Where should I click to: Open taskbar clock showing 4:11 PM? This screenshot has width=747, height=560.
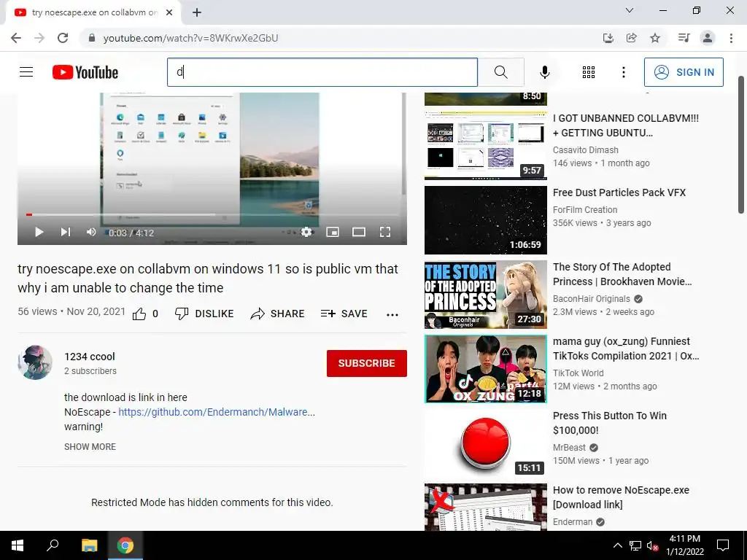(684, 545)
